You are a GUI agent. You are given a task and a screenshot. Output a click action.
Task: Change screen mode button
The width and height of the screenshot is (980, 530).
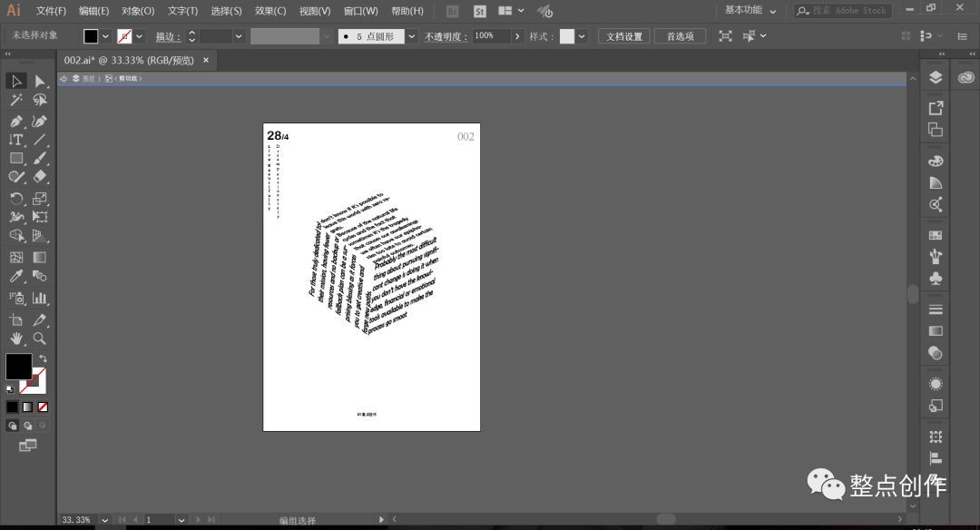[27, 446]
